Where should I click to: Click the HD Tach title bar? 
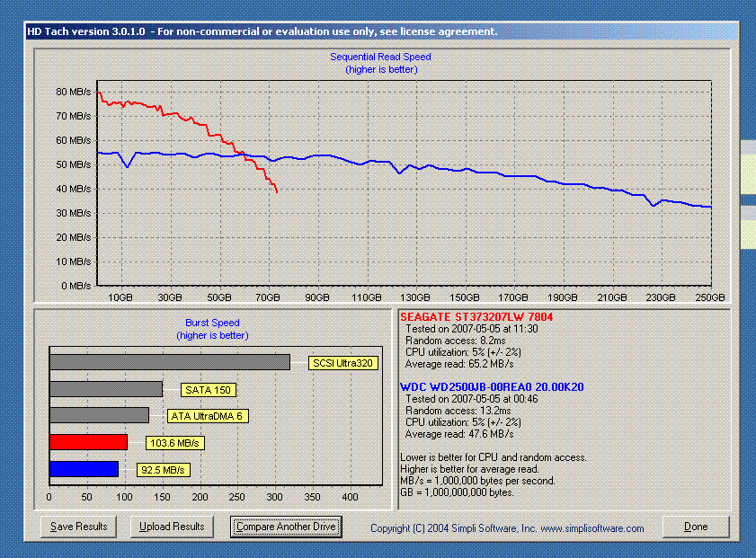point(381,31)
